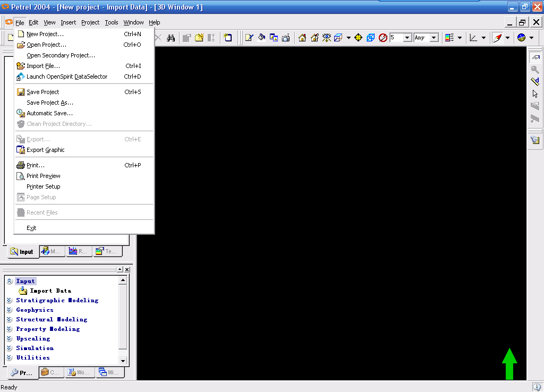Open Automatic Save settings entry
Image resolution: width=544 pixels, height=392 pixels.
(84, 113)
